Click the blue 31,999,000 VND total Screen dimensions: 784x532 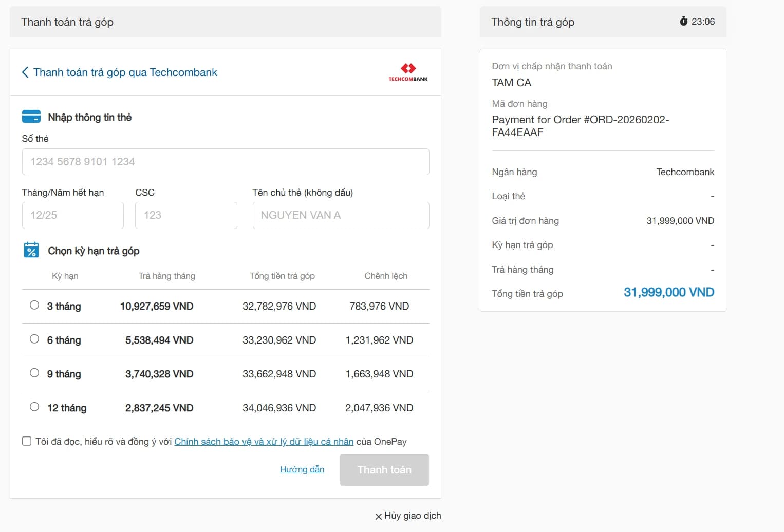[669, 292]
